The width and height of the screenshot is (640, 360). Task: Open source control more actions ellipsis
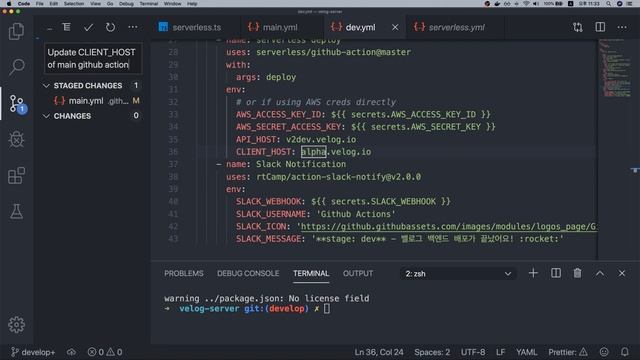point(133,27)
